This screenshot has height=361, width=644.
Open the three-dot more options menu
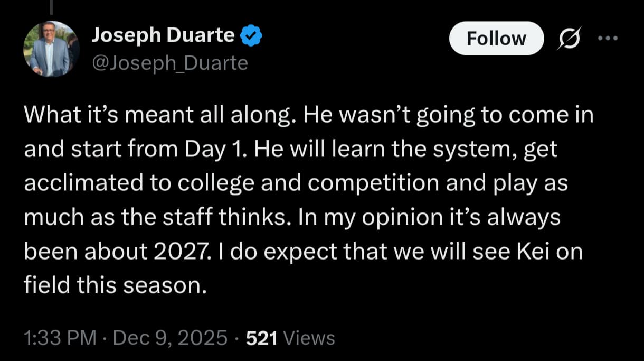607,39
